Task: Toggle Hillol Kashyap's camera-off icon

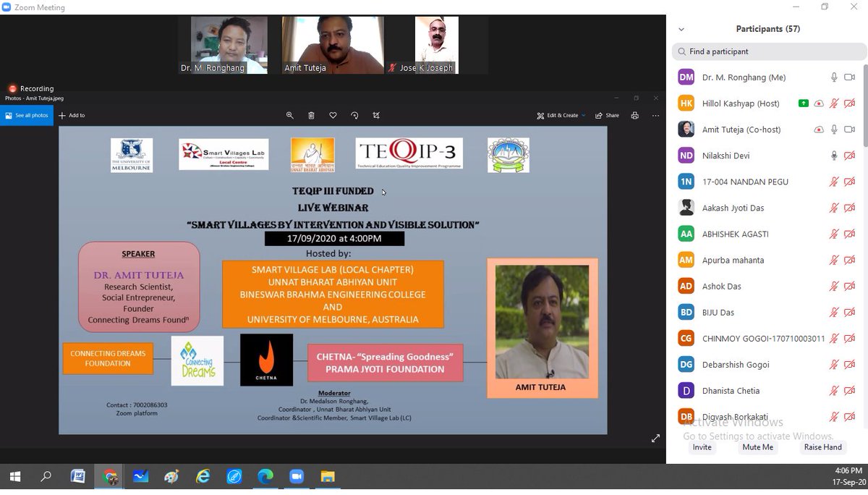Action: 849,103
